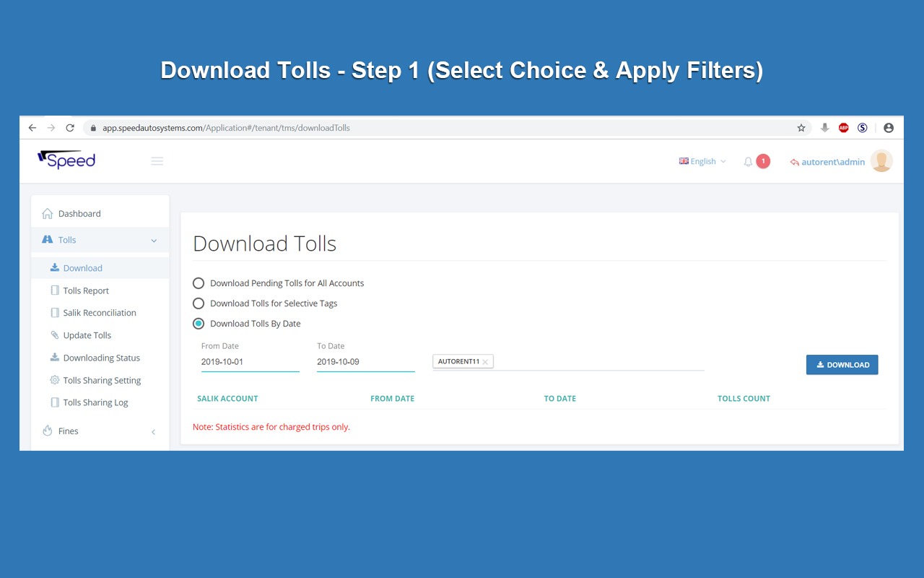Click the Speed logo in the header
924x578 pixels.
coord(66,160)
